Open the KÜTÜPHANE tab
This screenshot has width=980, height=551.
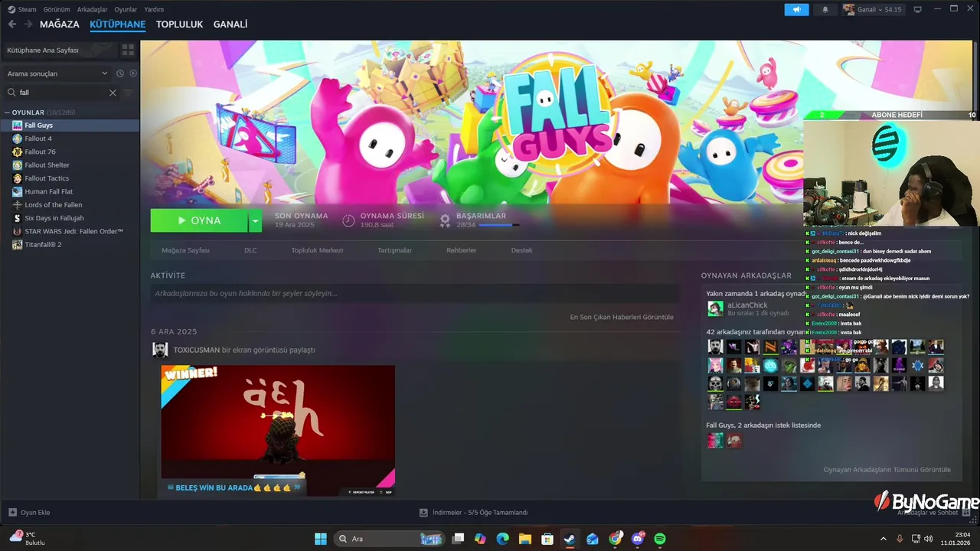click(x=117, y=24)
